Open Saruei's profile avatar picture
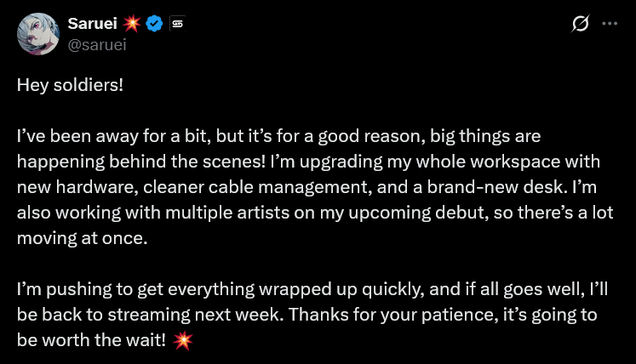This screenshot has width=636, height=364. click(38, 34)
